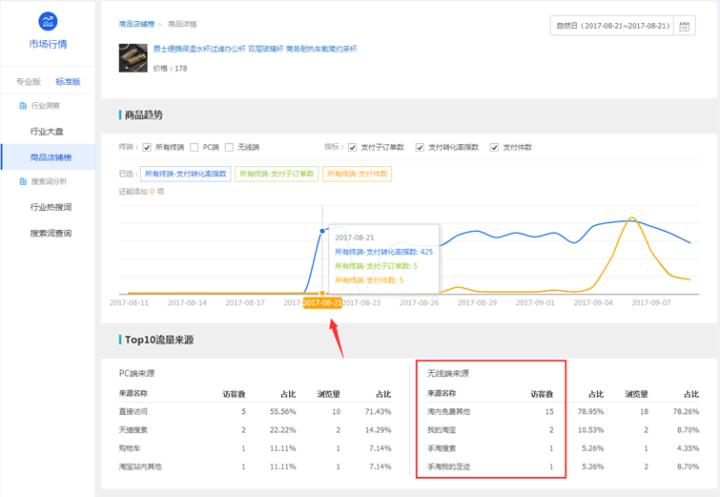
Task: Click the blue 所有终端-支付转化率指数 tag
Action: (186, 174)
